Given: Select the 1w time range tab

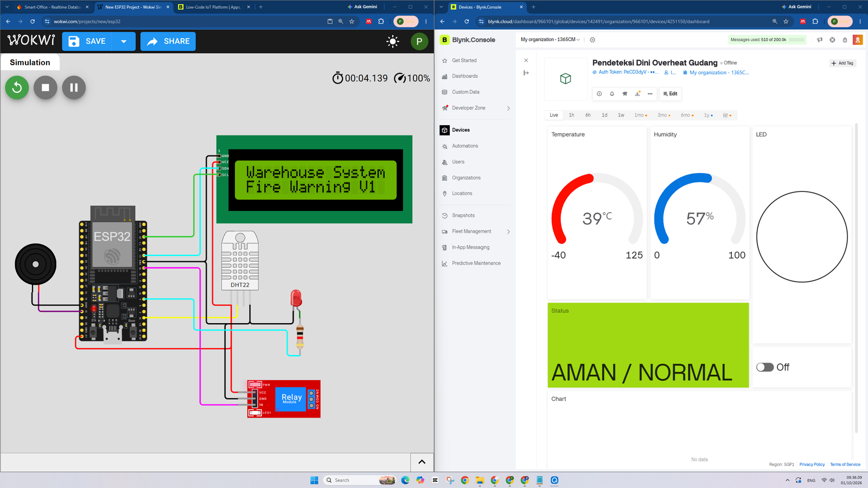Looking at the screenshot, I should [x=621, y=115].
